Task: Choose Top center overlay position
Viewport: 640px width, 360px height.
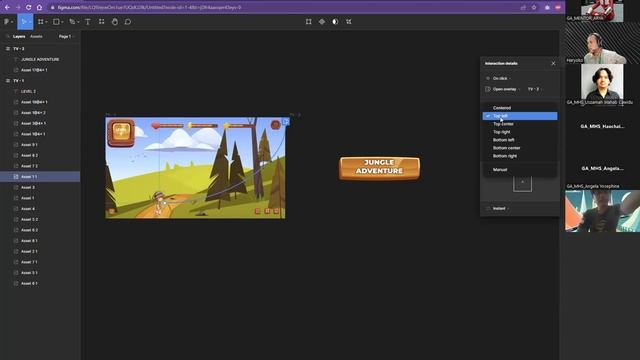Action: click(x=520, y=124)
